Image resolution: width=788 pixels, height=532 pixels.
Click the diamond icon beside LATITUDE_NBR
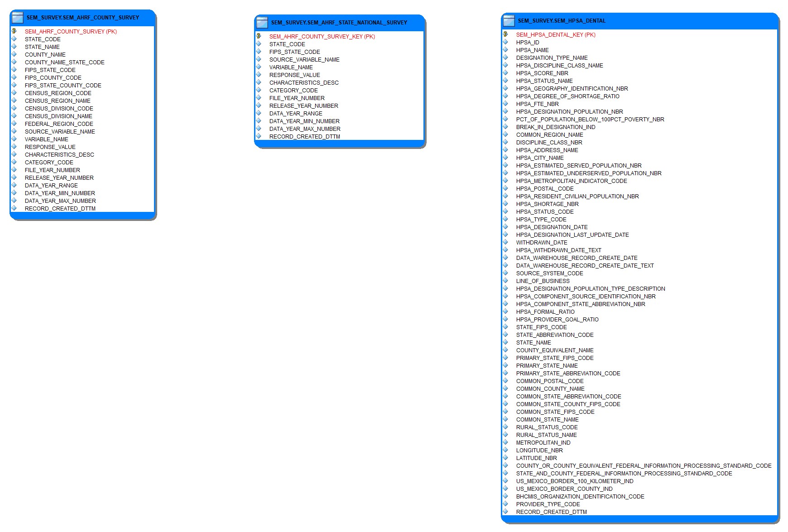click(505, 458)
